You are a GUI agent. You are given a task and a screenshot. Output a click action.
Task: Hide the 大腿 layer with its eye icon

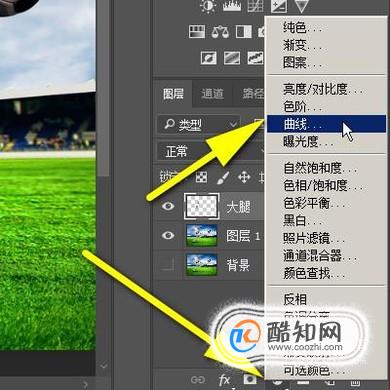point(168,206)
